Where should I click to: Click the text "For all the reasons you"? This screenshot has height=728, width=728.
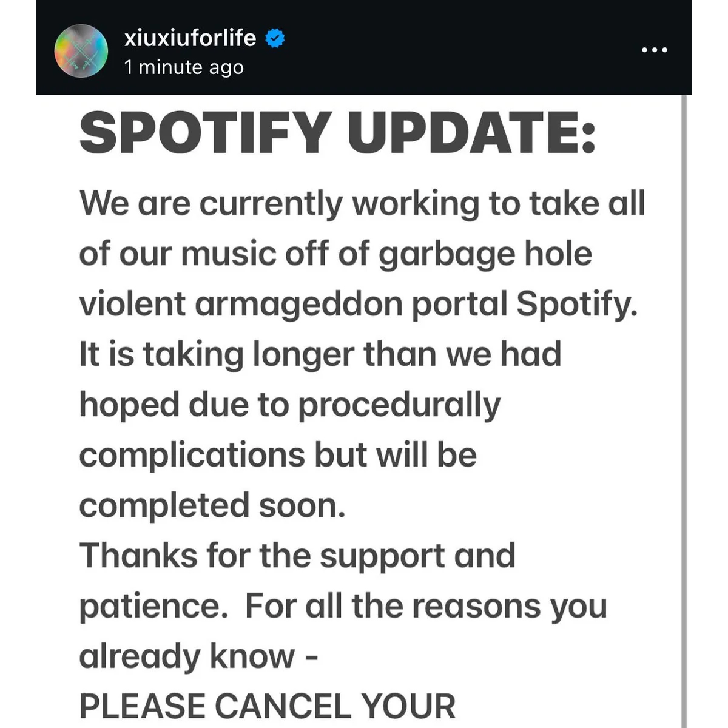pos(426,605)
